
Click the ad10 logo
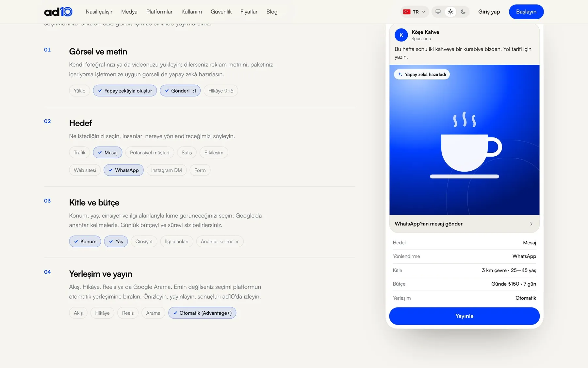[58, 12]
